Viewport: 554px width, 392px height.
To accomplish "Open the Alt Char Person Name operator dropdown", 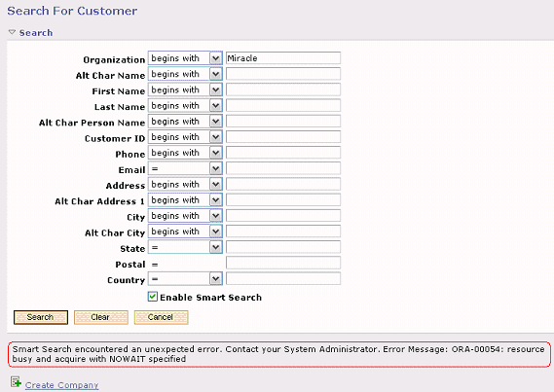I will click(x=185, y=122).
